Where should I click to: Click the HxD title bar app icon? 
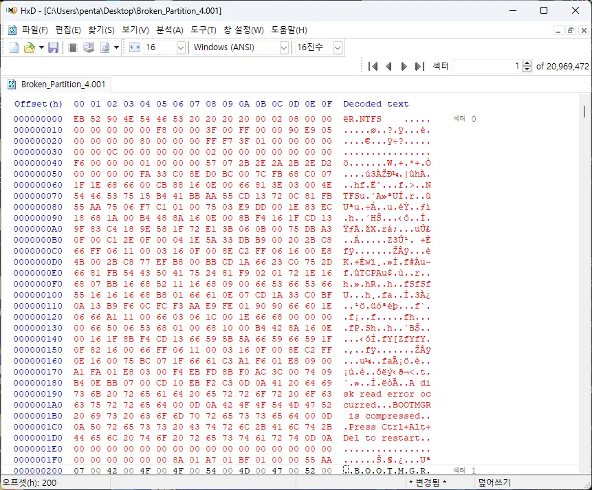(x=11, y=11)
